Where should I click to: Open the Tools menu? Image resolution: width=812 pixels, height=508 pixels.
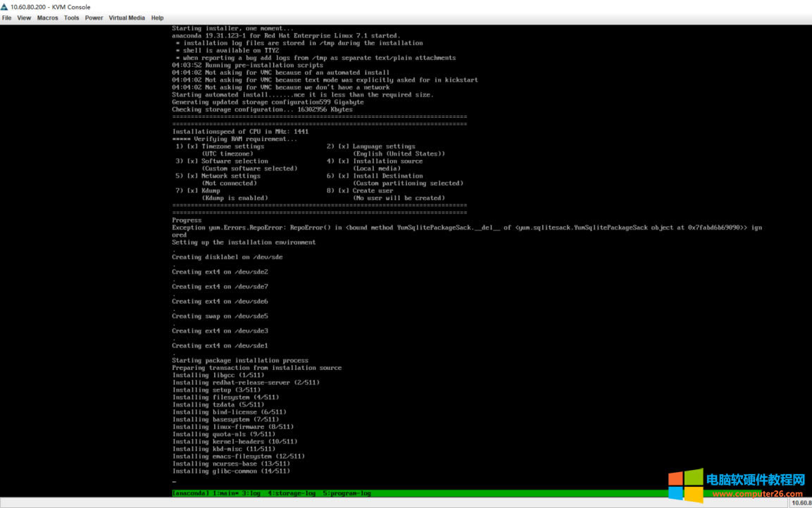coord(71,18)
